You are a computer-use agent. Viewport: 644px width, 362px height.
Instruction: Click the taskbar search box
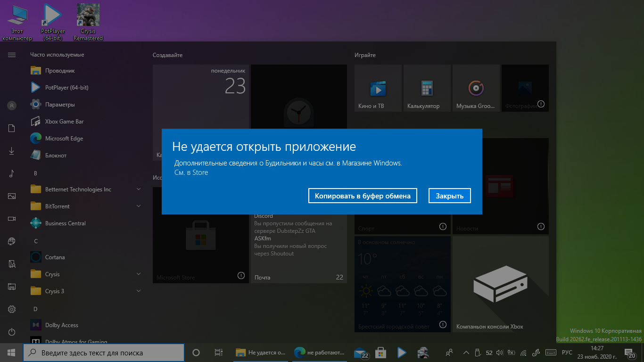pyautogui.click(x=104, y=353)
